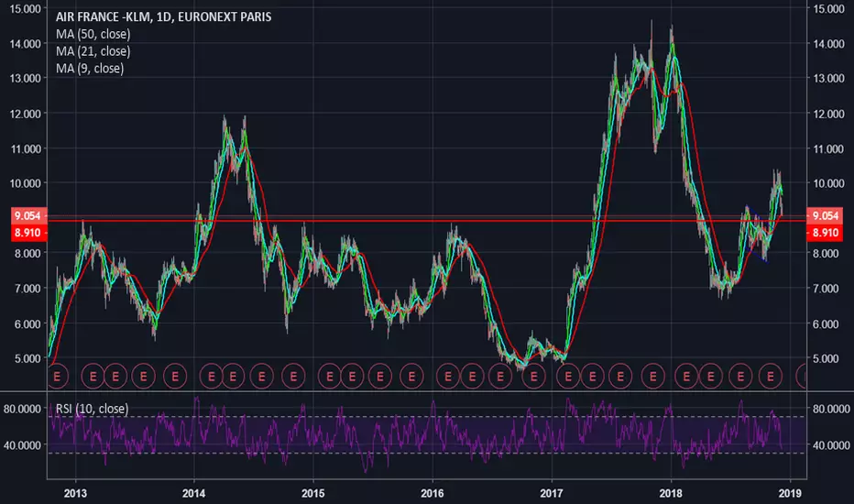
Task: Open the fourth earnings marker of 2015
Action: pos(411,376)
